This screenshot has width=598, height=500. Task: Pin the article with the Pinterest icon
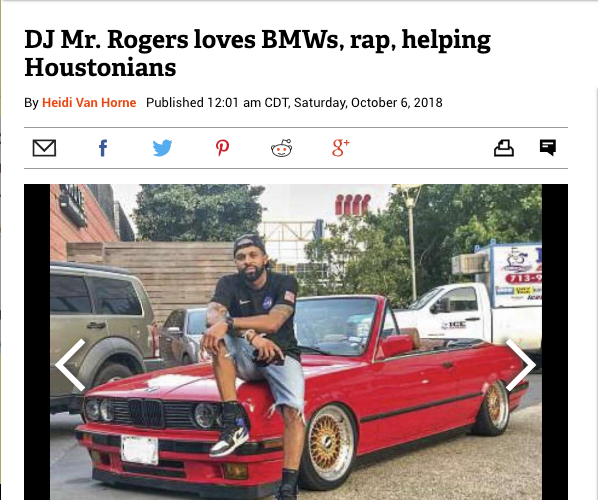point(222,148)
